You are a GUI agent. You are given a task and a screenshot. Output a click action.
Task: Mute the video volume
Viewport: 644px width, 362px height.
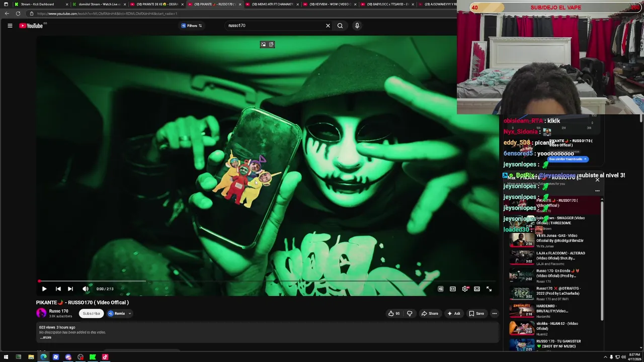[x=86, y=289]
